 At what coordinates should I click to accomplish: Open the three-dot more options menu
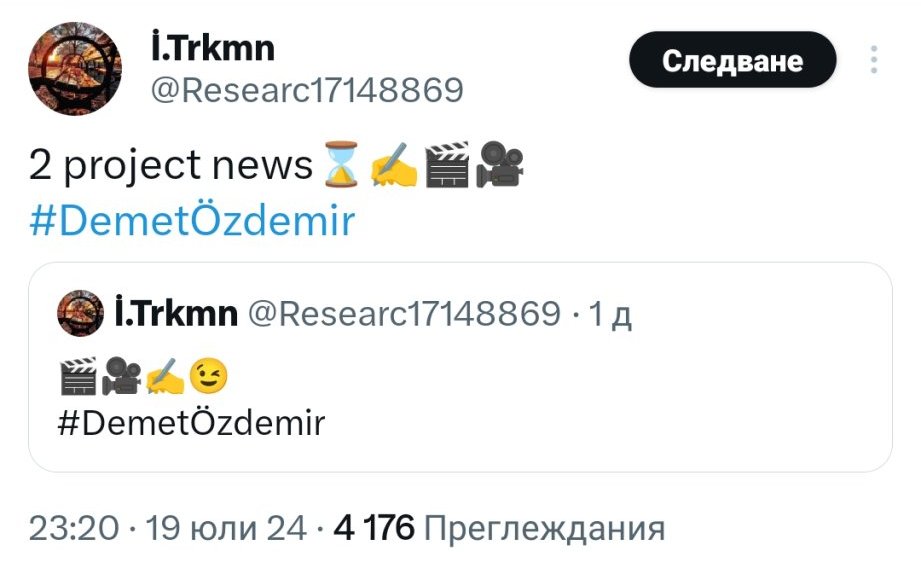click(x=874, y=60)
